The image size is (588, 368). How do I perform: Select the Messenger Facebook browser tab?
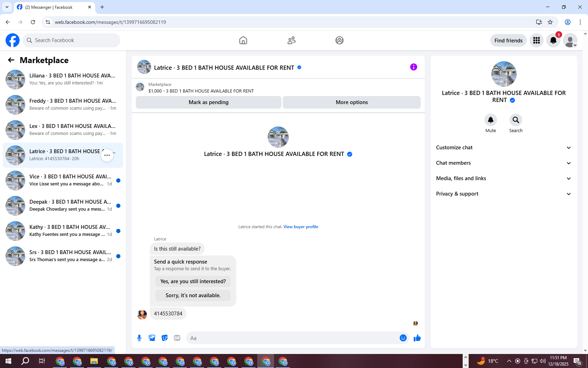(x=55, y=7)
